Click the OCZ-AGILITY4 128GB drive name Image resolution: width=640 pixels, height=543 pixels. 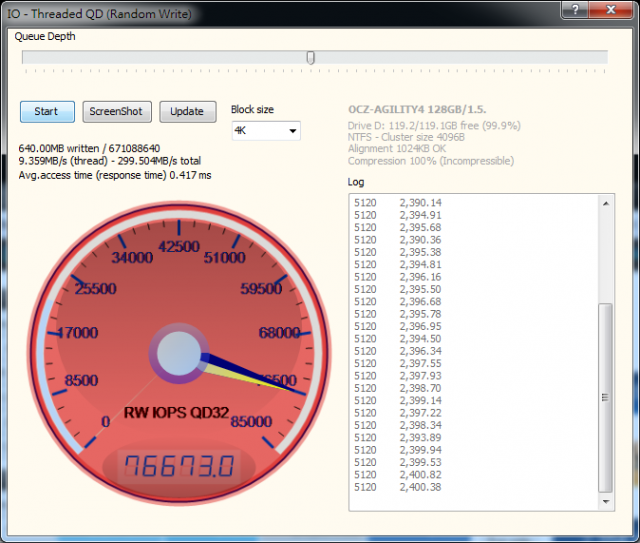[x=417, y=109]
